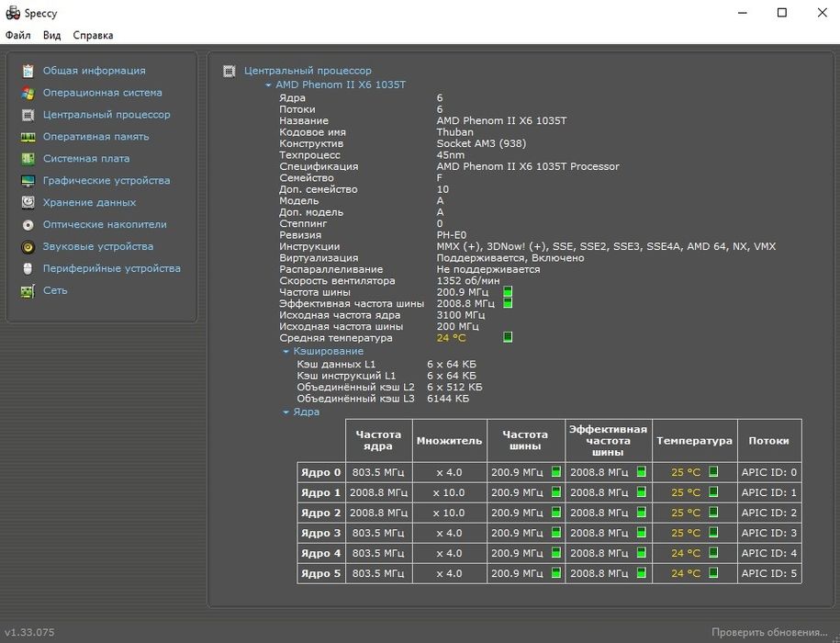
Task: Click the Системная плата motherboard icon
Action: tap(28, 159)
